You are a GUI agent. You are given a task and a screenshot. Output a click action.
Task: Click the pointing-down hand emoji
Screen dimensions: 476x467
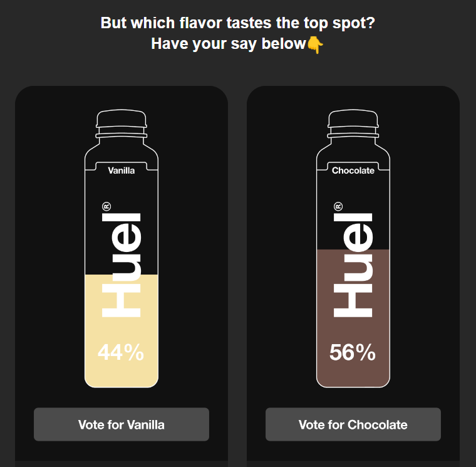[315, 45]
